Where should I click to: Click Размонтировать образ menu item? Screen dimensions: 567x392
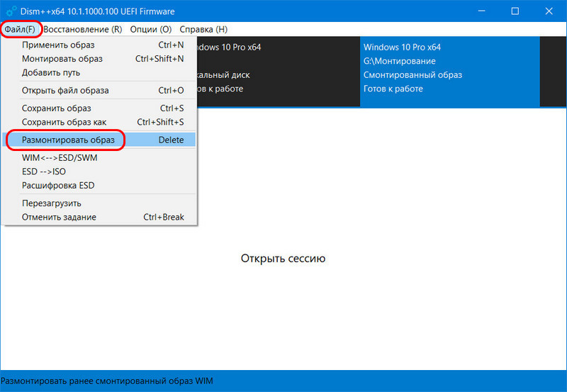tap(99, 140)
